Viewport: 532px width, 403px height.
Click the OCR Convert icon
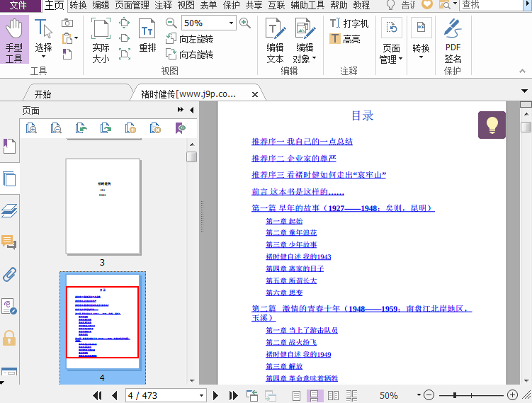pyautogui.click(x=421, y=28)
